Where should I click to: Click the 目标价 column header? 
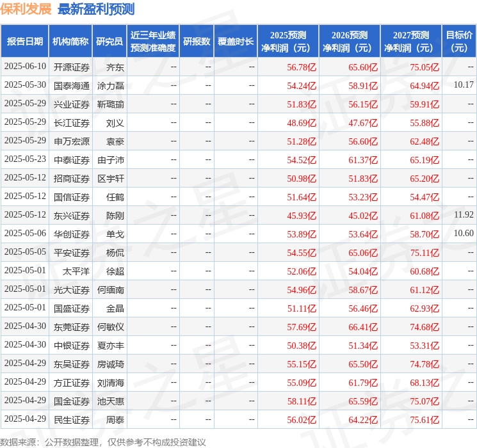point(459,41)
